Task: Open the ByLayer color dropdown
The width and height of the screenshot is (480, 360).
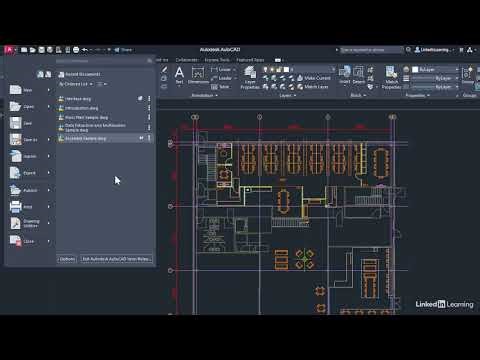Action: pyautogui.click(x=435, y=70)
